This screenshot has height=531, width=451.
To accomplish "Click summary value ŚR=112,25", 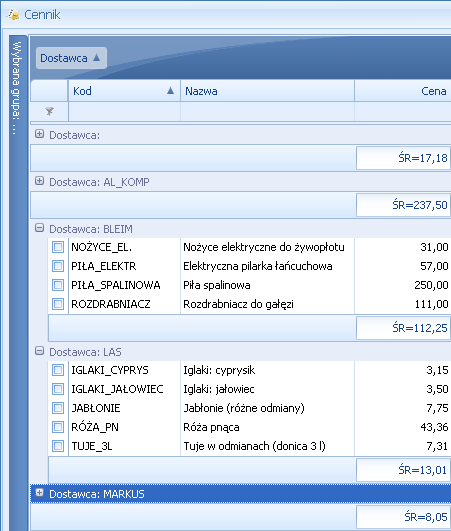I will [x=403, y=328].
